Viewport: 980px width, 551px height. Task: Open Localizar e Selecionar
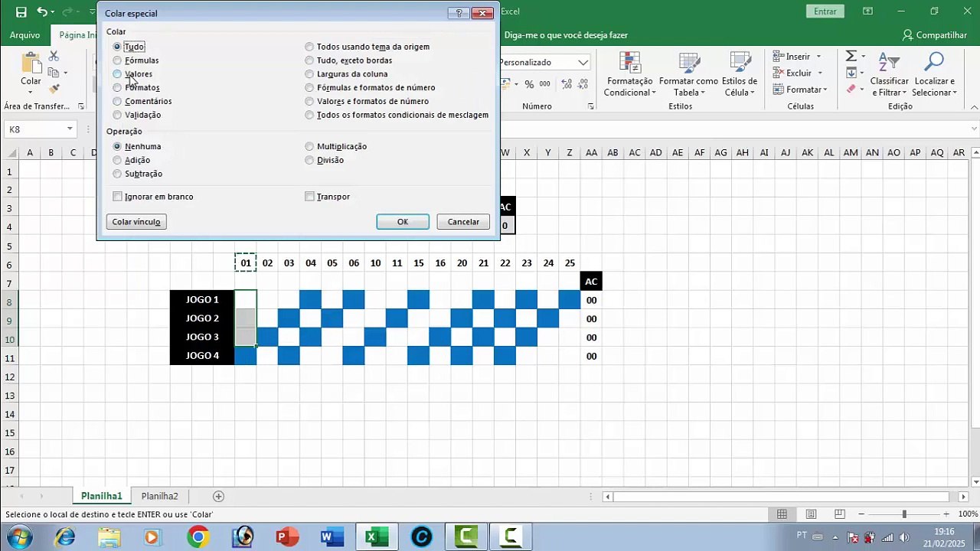coord(934,75)
